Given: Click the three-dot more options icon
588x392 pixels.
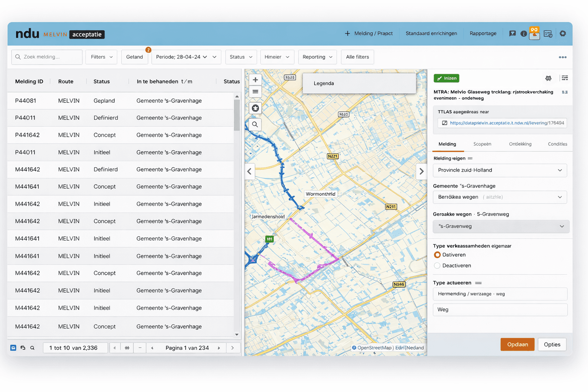Looking at the screenshot, I should click(x=562, y=57).
